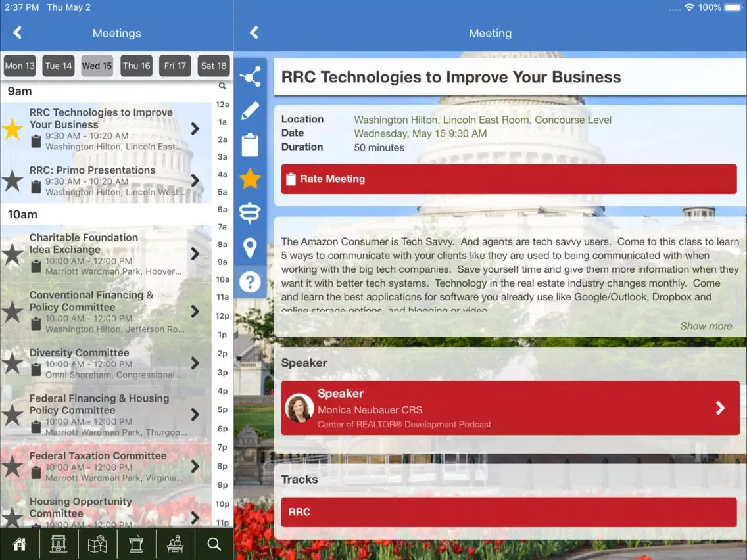Tap the share icon in the meeting sidebar
Viewport: 747px width, 560px height.
[x=250, y=76]
